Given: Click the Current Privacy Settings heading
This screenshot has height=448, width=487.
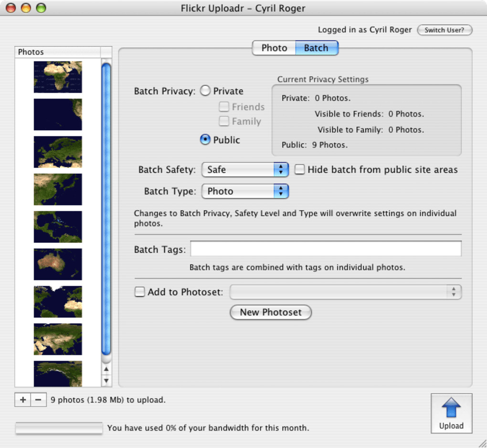Looking at the screenshot, I should (x=323, y=79).
